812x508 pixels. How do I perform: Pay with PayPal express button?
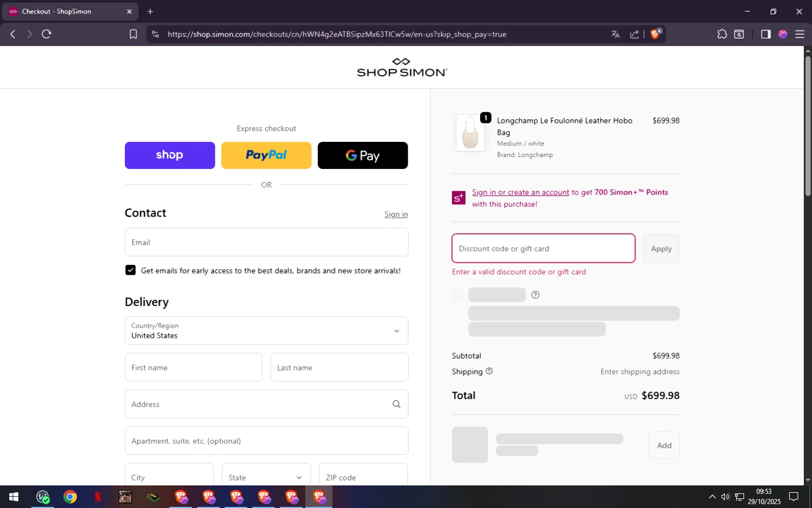[x=266, y=155]
